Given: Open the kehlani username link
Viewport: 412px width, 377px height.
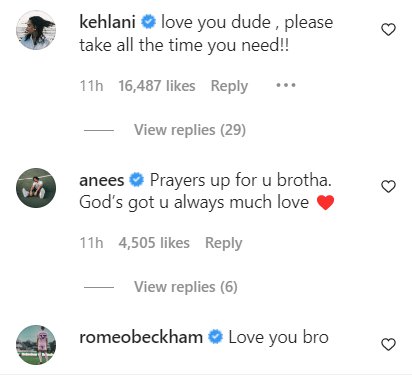Looking at the screenshot, I should 107,22.
